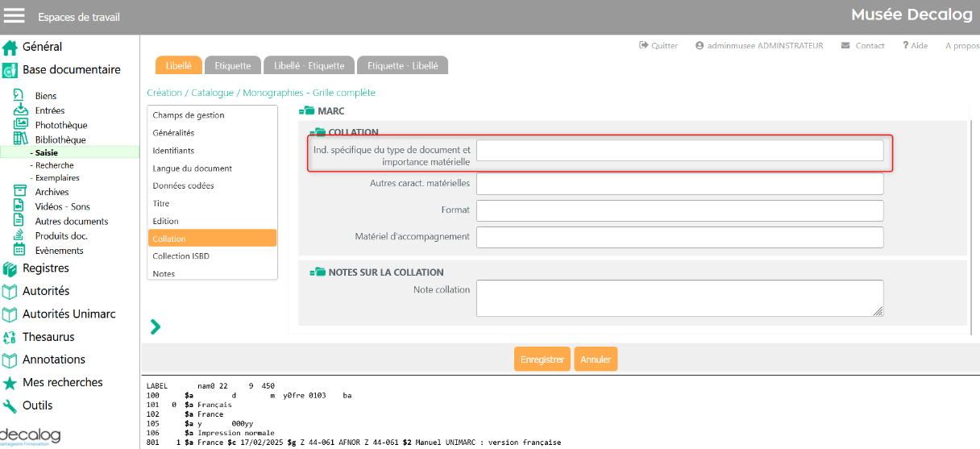The image size is (980, 449).
Task: Click the Mes recherches star icon
Action: pyautogui.click(x=10, y=383)
